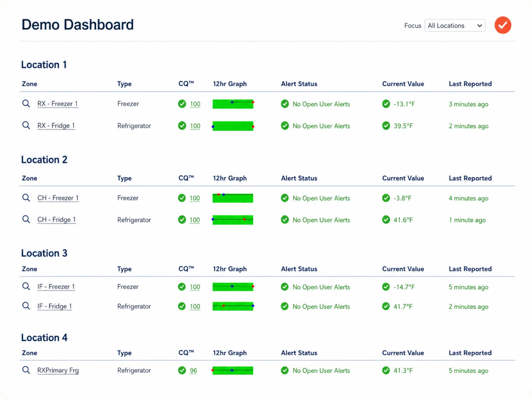Image resolution: width=532 pixels, height=399 pixels.
Task: Open the 12hr graph for RX - Fridge 1
Action: click(233, 126)
